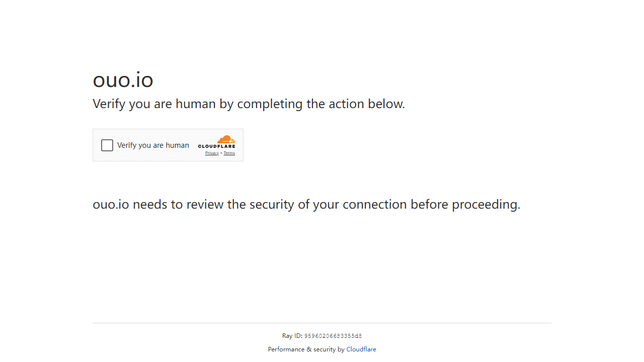Click the ouo.io page heading
The width and height of the screenshot is (644, 362).
click(123, 79)
